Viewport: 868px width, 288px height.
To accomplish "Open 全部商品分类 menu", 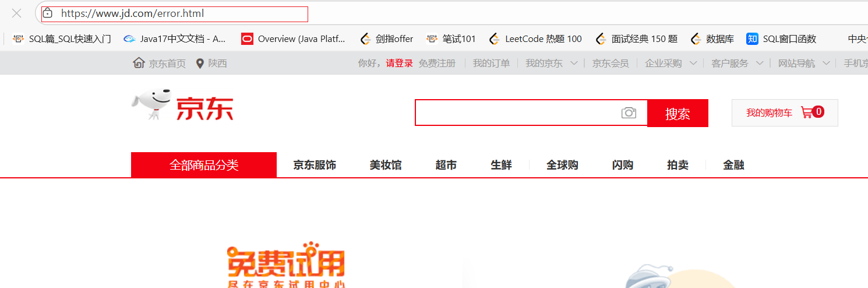I will click(x=204, y=165).
